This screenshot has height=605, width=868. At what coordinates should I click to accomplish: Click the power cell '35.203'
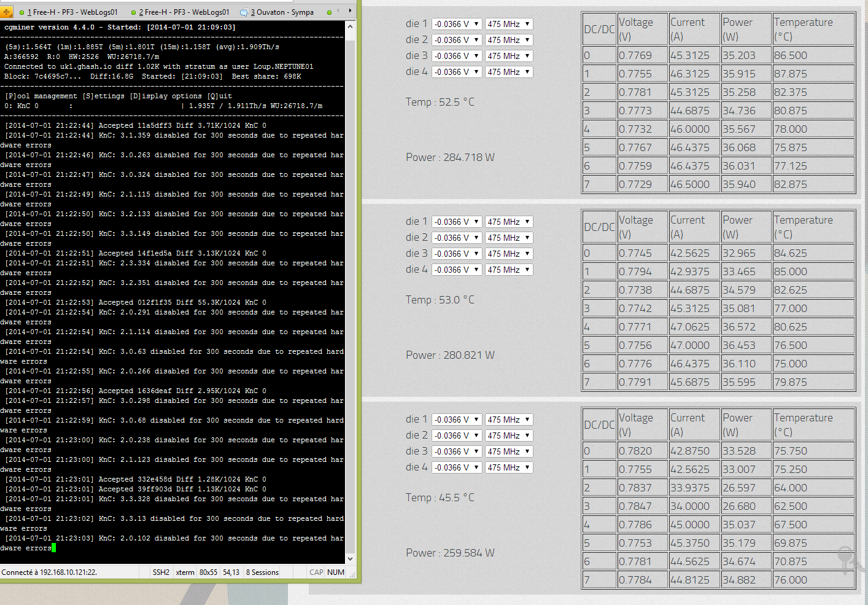point(746,55)
